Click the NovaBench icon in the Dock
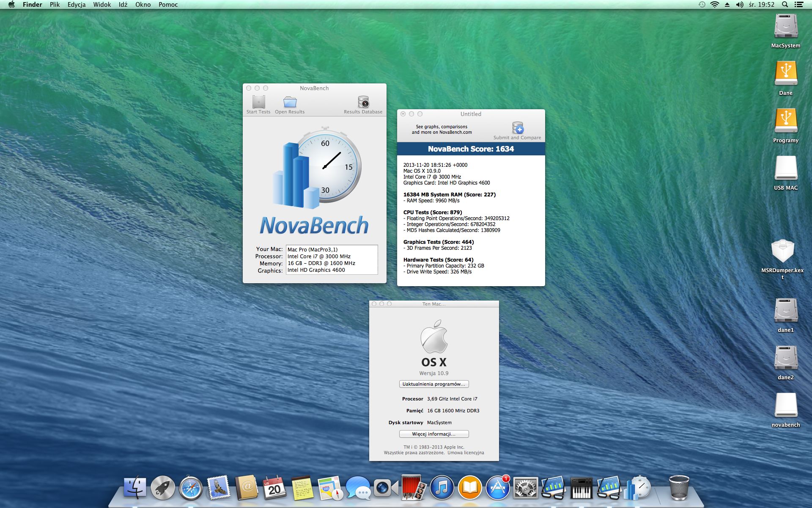The width and height of the screenshot is (812, 508). tap(637, 488)
